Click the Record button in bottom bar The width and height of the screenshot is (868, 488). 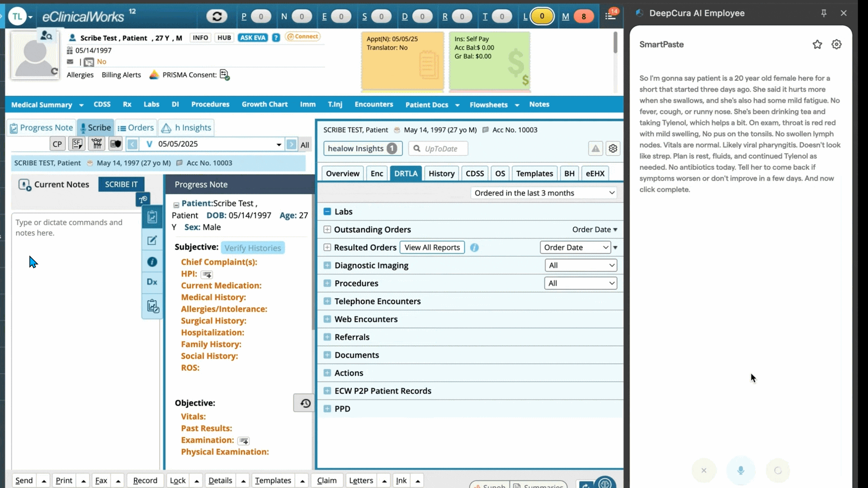145,480
